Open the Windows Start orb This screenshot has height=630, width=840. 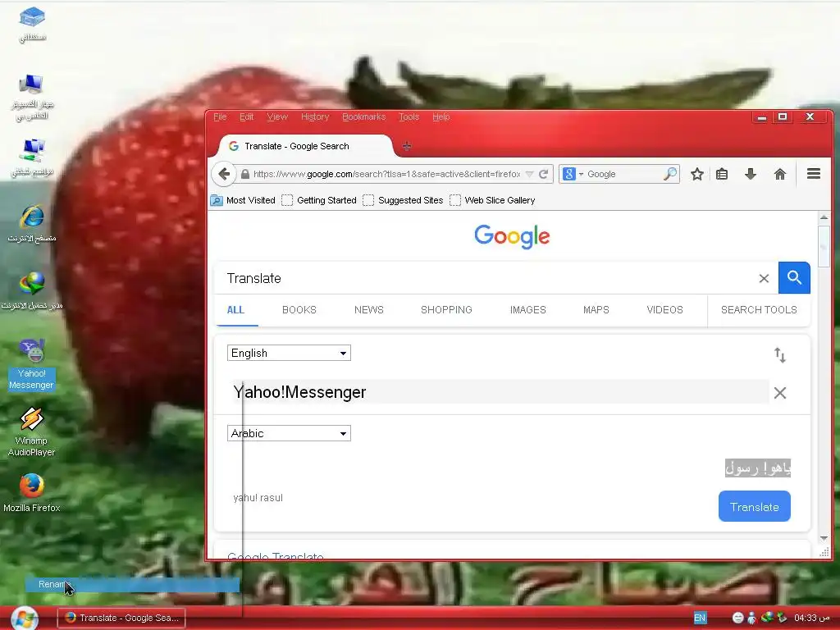click(x=24, y=619)
